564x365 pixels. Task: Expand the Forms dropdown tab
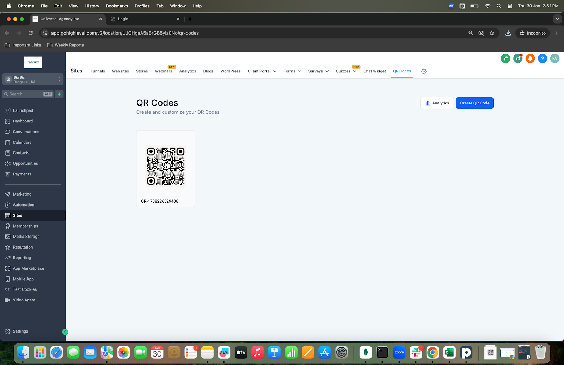coord(292,71)
